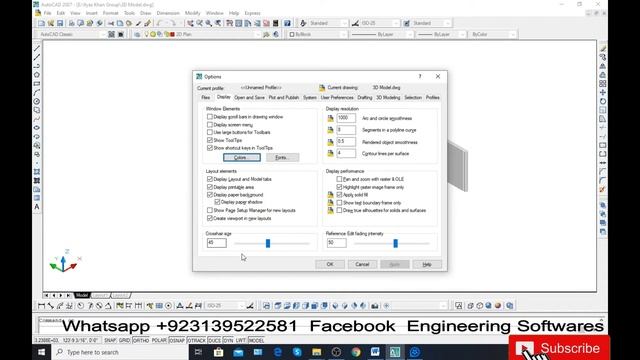The height and width of the screenshot is (360, 640).
Task: Enable Display scroll bars in drawing window
Action: (210, 117)
